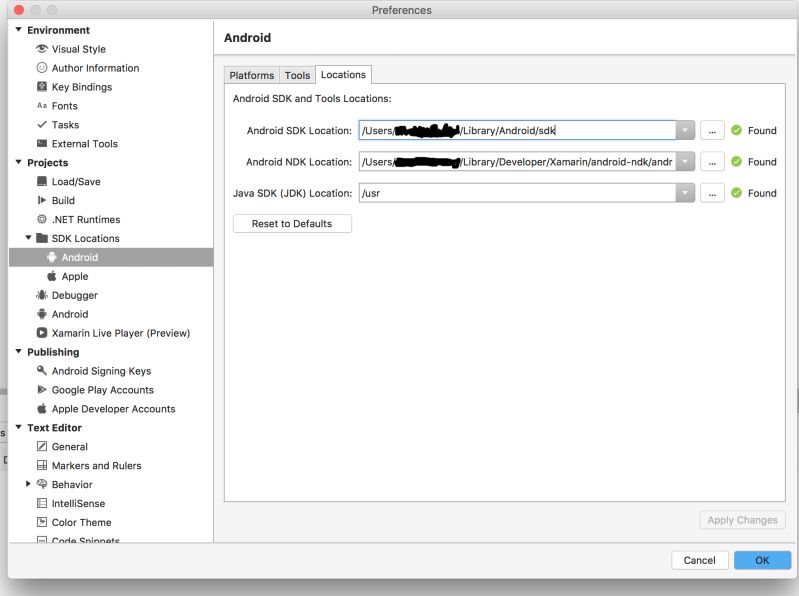Viewport: 799px width, 596px height.
Task: Click Java SDK Found status checkmark
Action: (736, 193)
